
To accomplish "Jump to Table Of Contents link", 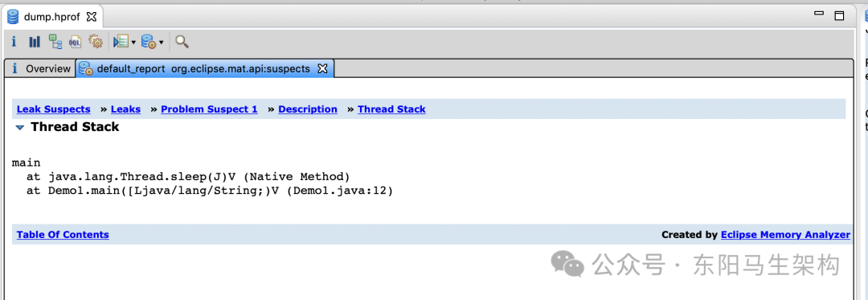I will [63, 235].
